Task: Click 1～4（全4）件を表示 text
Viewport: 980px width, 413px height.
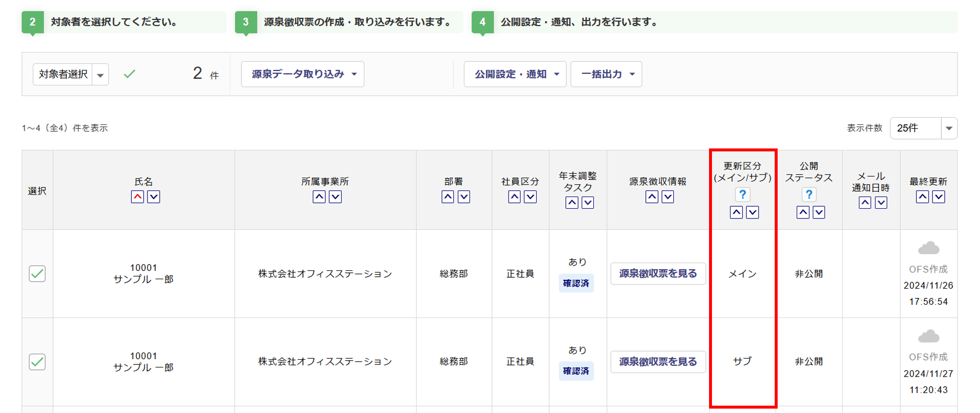Action: click(x=65, y=128)
